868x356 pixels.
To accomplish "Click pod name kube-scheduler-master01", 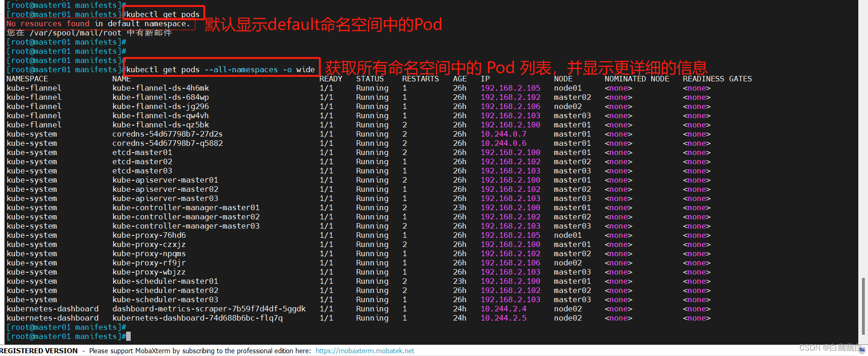I will click(x=165, y=281).
